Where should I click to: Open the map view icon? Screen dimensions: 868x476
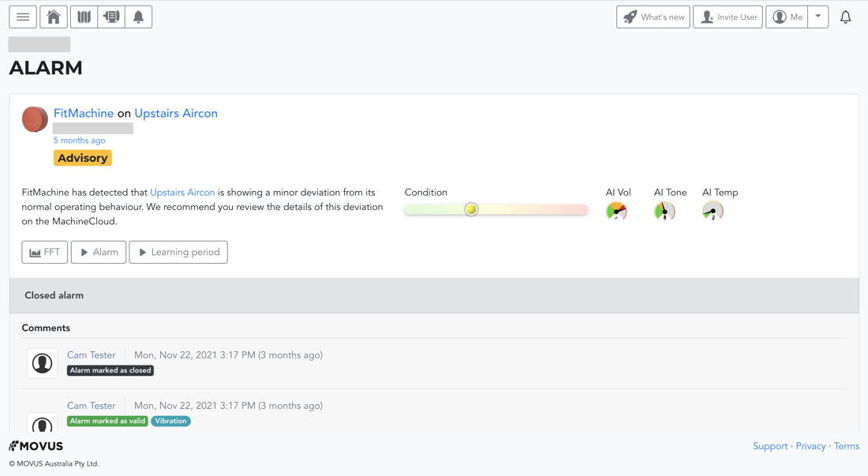point(84,17)
